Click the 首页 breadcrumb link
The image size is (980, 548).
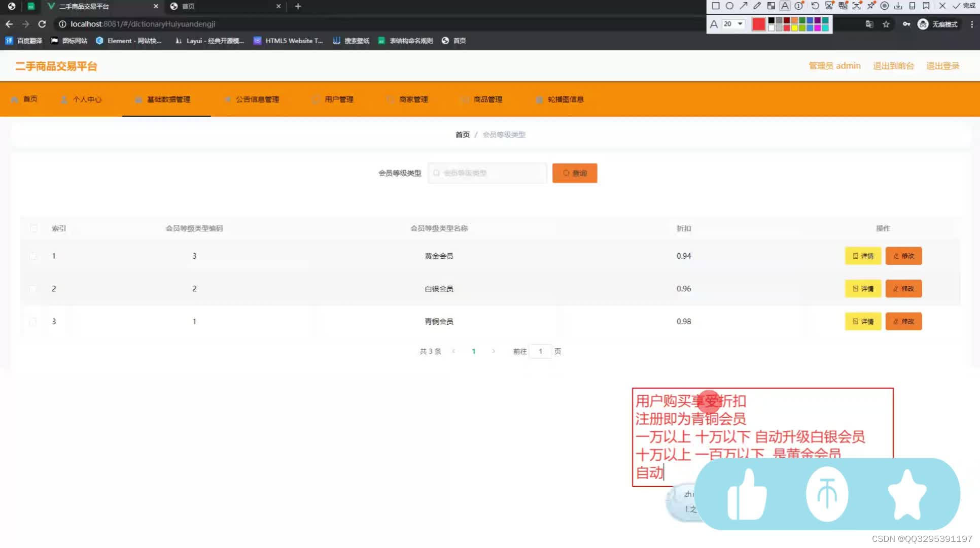pos(462,134)
